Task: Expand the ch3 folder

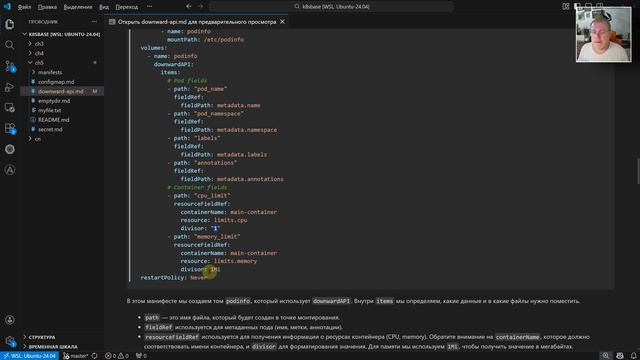Action: coord(39,44)
